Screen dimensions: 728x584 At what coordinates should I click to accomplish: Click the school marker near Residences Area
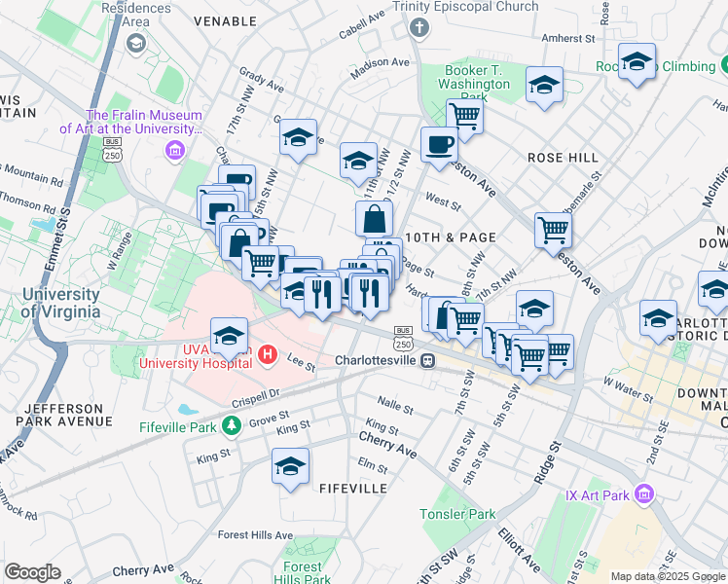136,45
